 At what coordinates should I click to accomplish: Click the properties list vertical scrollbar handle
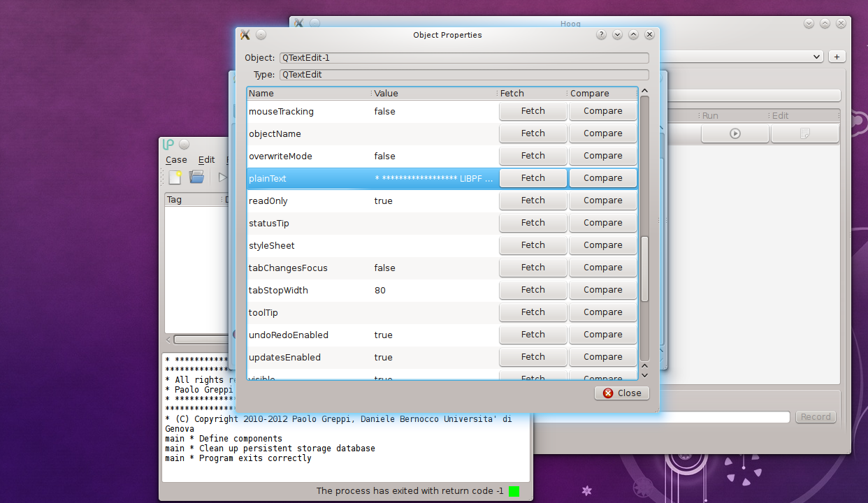(x=644, y=269)
